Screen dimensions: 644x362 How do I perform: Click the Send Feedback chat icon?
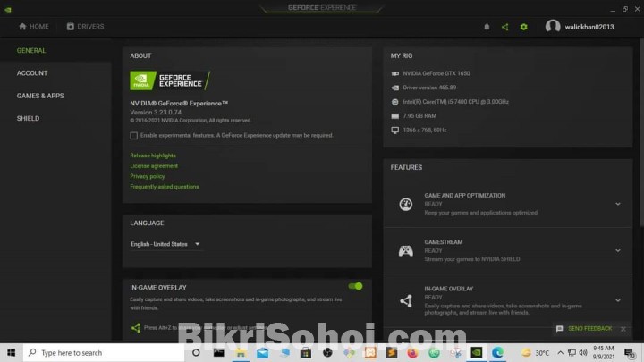point(559,329)
